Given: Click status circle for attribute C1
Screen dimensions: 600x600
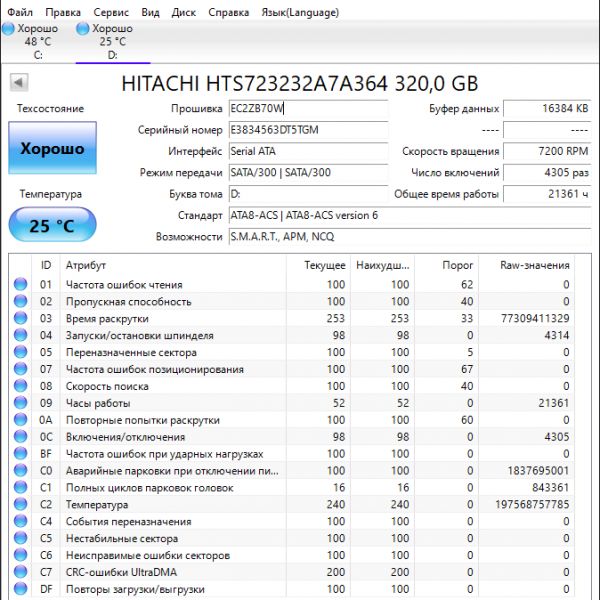Looking at the screenshot, I should pyautogui.click(x=20, y=488).
